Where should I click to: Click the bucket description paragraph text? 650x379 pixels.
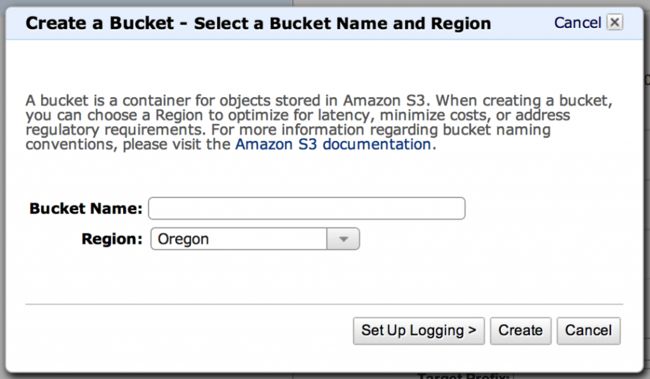(319, 122)
